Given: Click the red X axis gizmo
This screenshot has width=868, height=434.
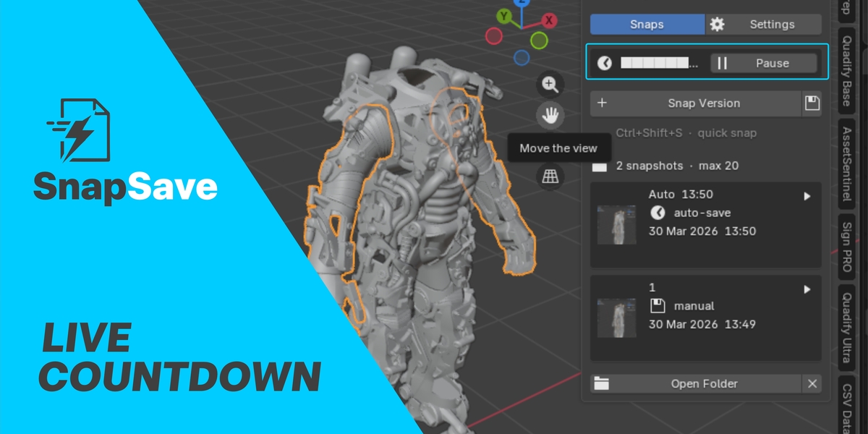Looking at the screenshot, I should pos(549,20).
